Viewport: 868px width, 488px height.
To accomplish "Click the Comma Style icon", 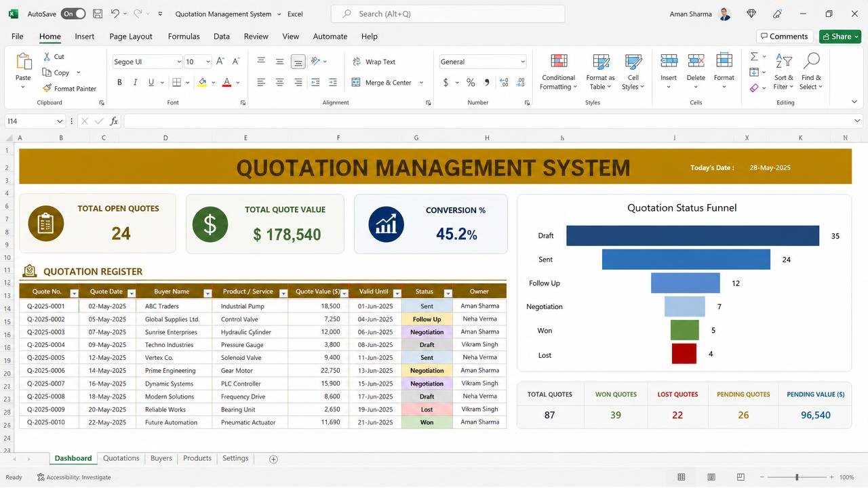I will click(x=487, y=83).
